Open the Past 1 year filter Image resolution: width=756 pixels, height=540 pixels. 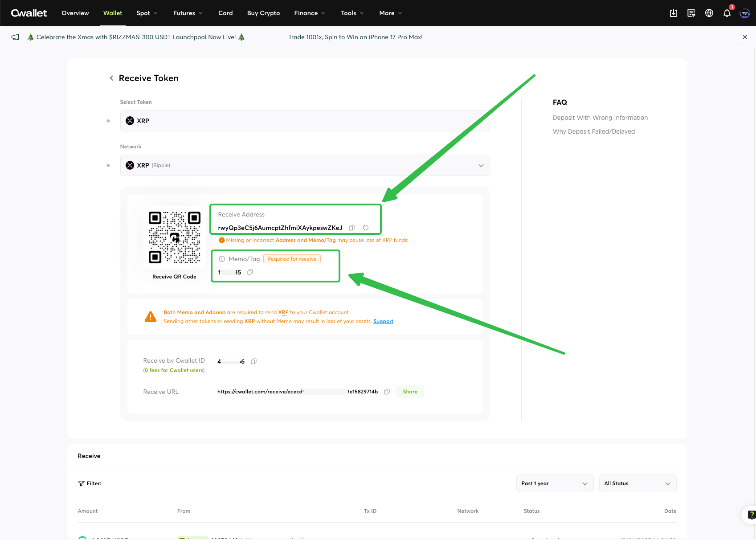pos(554,483)
